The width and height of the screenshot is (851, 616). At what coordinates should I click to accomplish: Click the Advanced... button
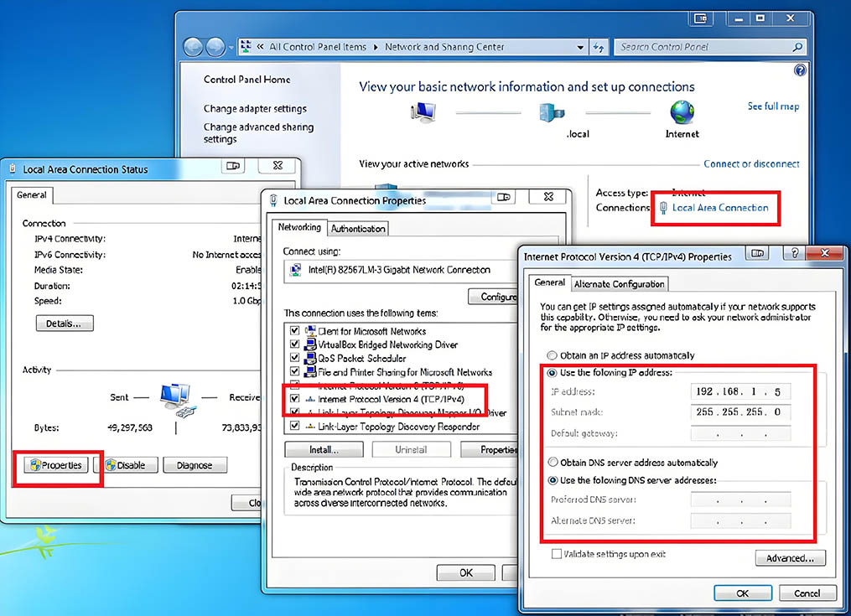point(790,558)
